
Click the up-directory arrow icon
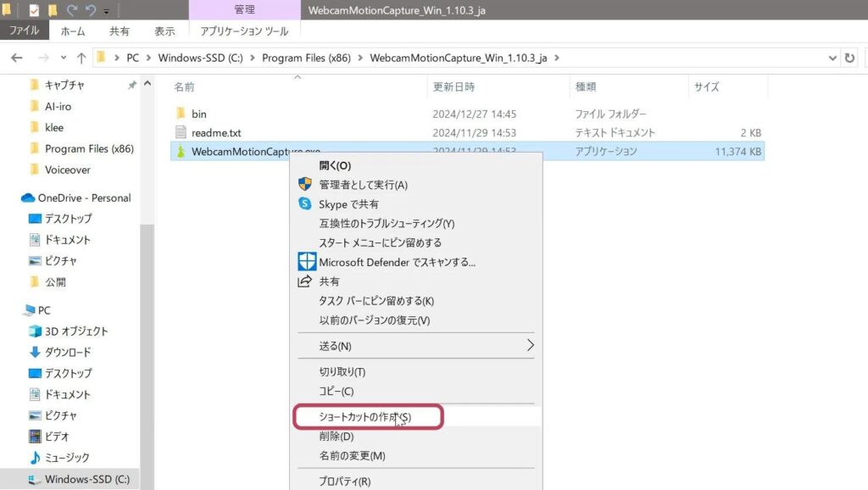click(81, 58)
